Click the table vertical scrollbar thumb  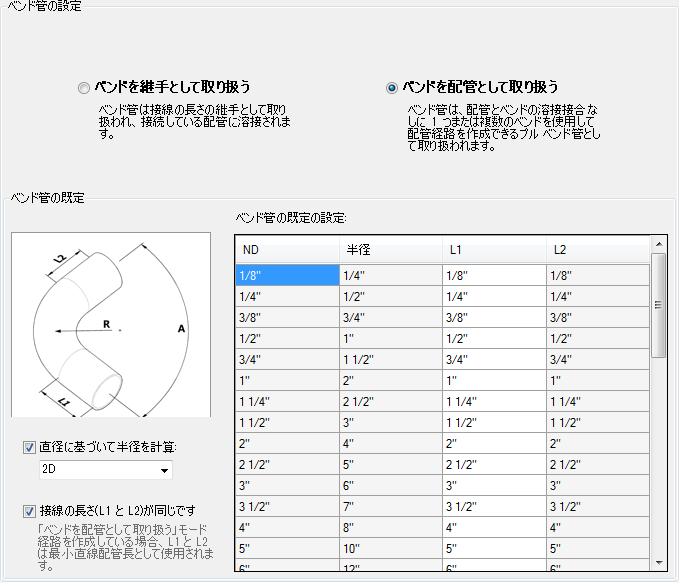click(659, 305)
